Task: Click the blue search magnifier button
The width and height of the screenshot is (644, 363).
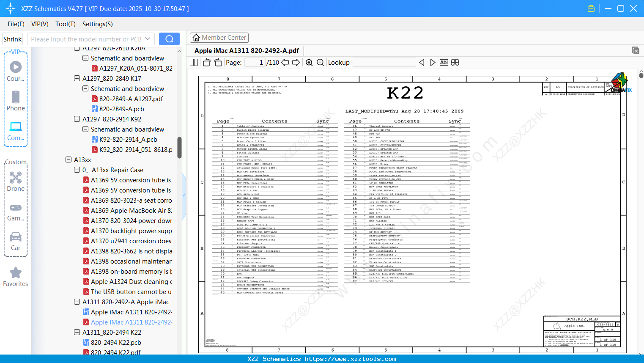Action: (x=169, y=39)
